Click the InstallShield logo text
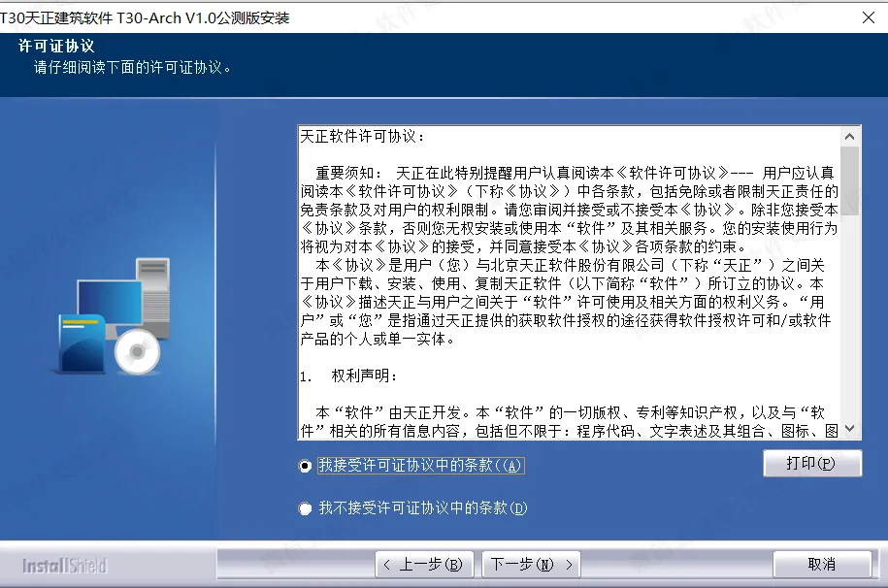This screenshot has width=888, height=588. pos(65,566)
